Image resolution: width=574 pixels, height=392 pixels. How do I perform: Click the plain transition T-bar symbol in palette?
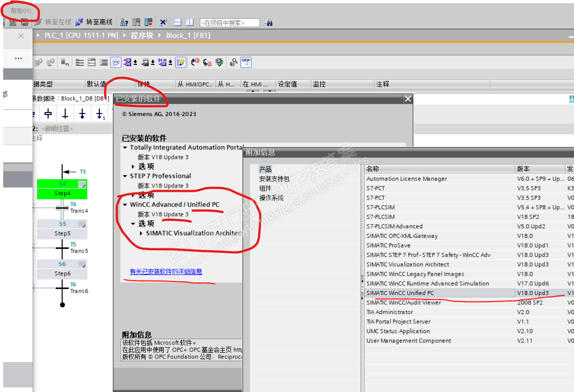[x=65, y=114]
